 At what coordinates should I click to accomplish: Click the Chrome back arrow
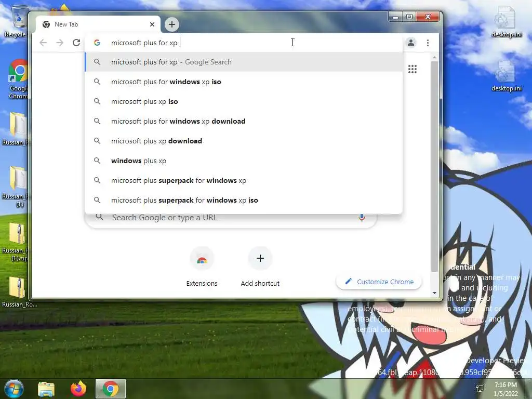[43, 43]
